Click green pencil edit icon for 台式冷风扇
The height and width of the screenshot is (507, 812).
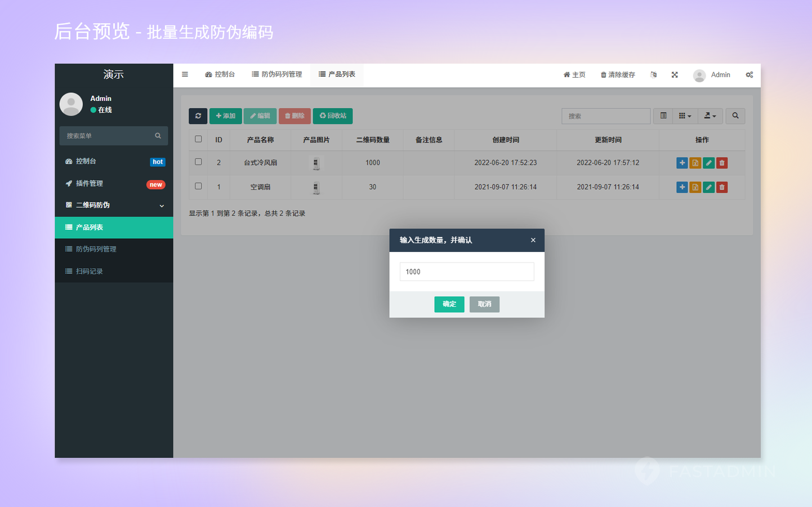[708, 163]
